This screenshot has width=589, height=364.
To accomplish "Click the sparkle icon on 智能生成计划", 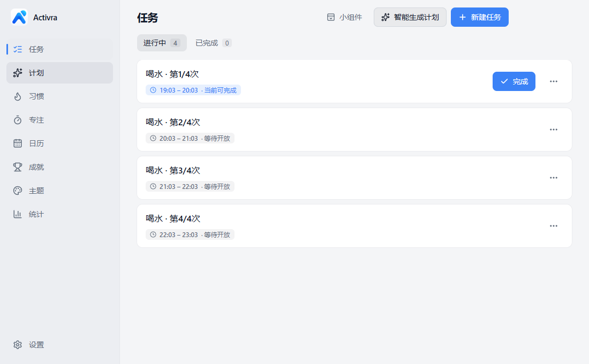I will point(386,17).
